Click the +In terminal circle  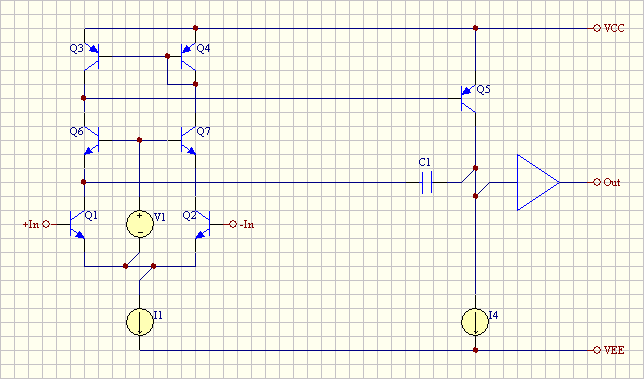[46, 224]
